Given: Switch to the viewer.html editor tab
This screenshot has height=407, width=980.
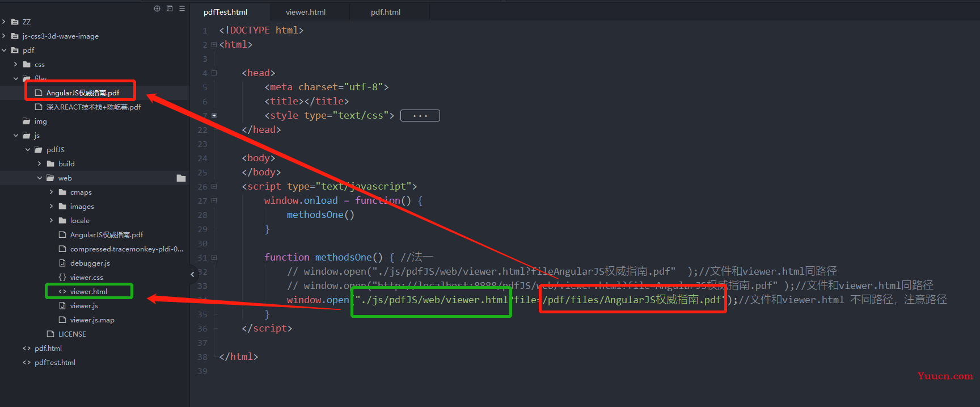Looking at the screenshot, I should point(310,12).
